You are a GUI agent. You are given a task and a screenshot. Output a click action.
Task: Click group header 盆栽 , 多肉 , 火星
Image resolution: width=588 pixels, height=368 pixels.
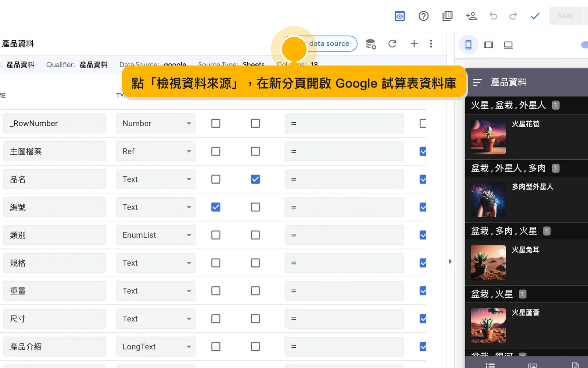coord(527,231)
